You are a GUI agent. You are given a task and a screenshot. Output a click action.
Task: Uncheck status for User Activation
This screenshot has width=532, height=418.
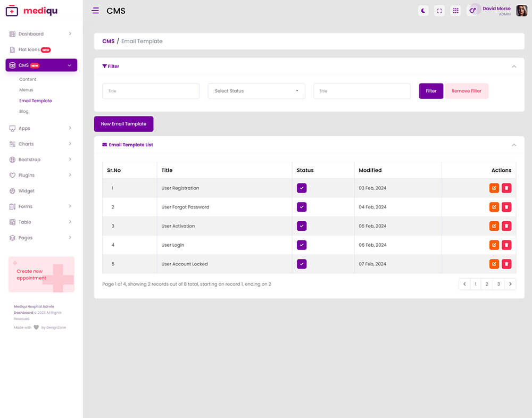click(x=302, y=226)
